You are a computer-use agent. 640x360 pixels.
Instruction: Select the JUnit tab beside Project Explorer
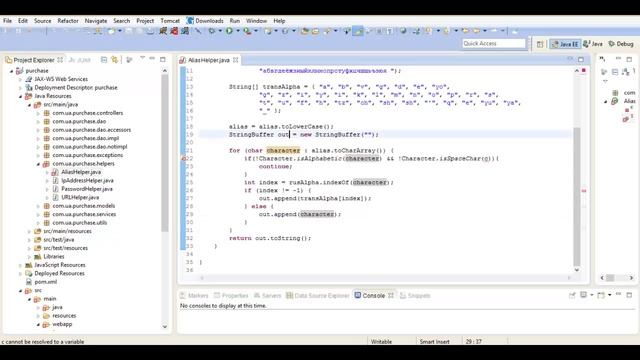[x=80, y=60]
